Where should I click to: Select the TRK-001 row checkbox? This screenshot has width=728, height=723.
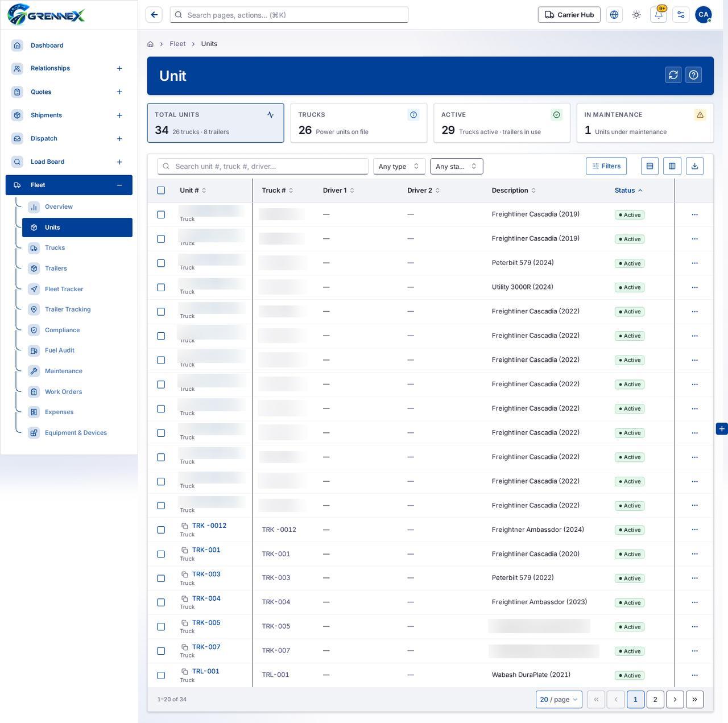[x=161, y=554]
